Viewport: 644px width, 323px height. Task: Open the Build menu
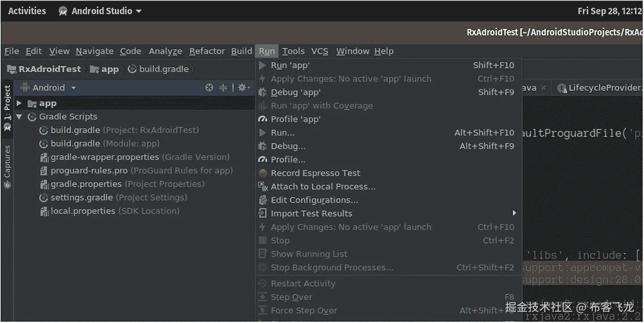tap(241, 51)
